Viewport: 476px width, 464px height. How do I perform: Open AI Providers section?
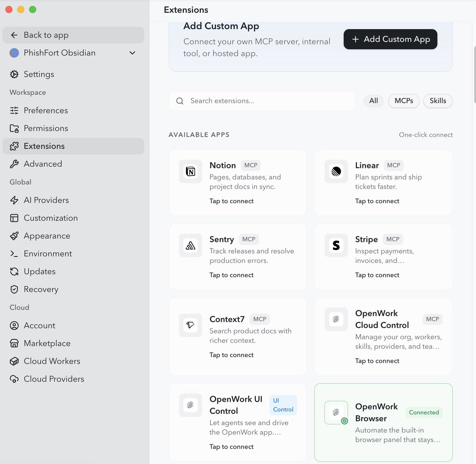click(73, 200)
